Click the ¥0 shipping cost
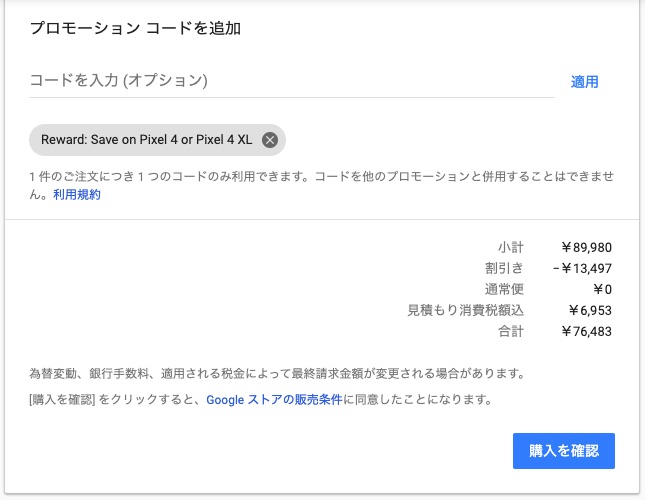The height and width of the screenshot is (500, 645). point(600,289)
